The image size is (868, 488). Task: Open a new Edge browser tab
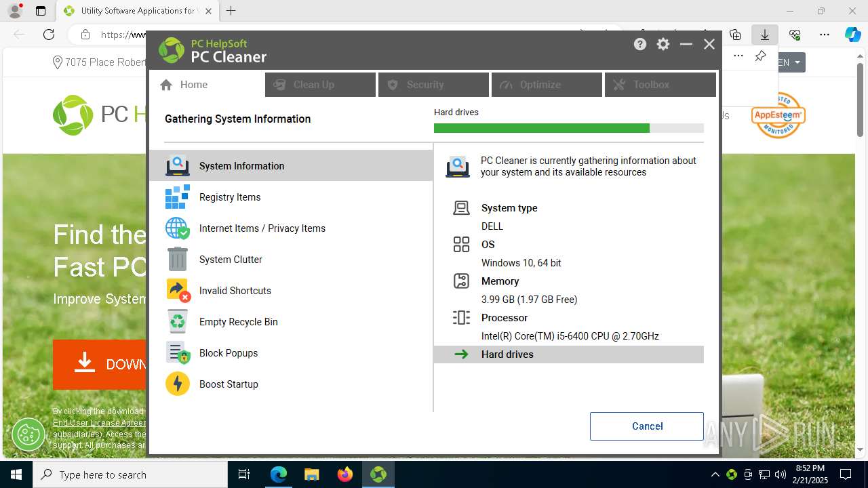(231, 11)
